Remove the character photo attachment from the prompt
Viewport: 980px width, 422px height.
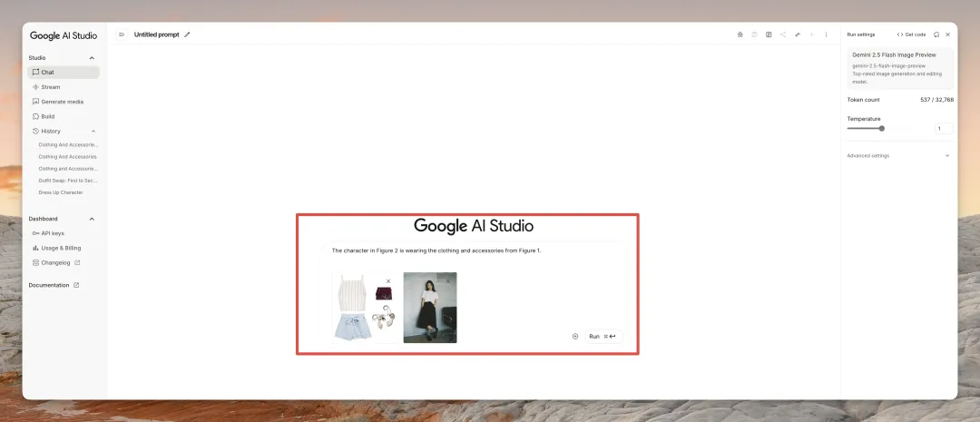point(447,281)
